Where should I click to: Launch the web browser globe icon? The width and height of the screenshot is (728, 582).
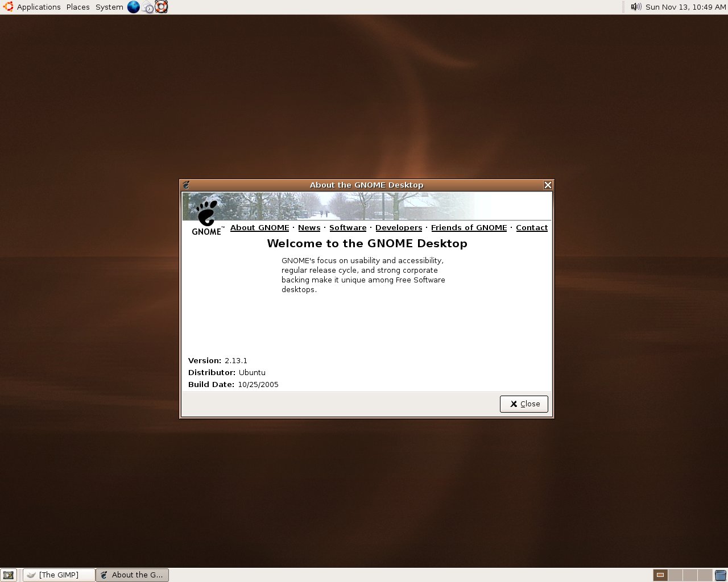click(x=134, y=7)
